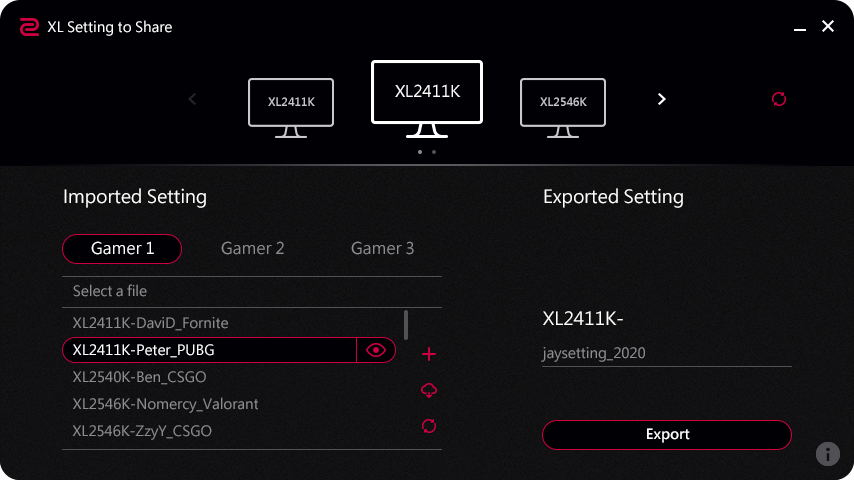
Task: Select the Gamer 1 tab
Action: click(x=122, y=248)
